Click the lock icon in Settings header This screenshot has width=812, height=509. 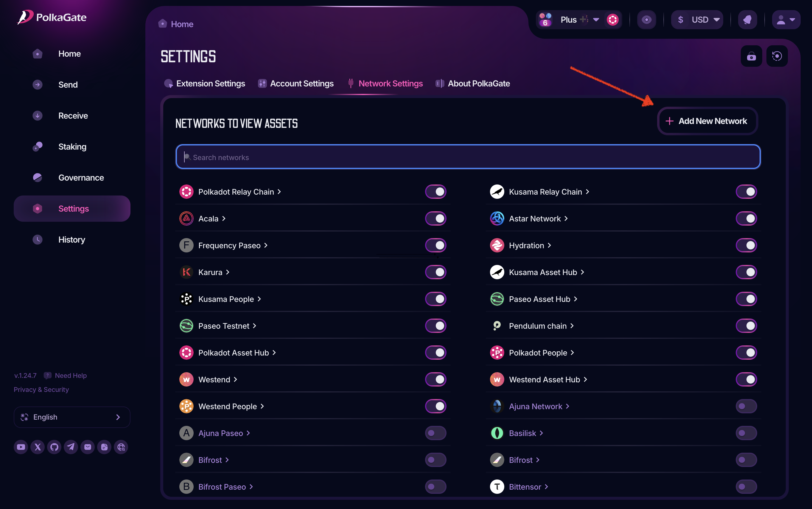(751, 56)
